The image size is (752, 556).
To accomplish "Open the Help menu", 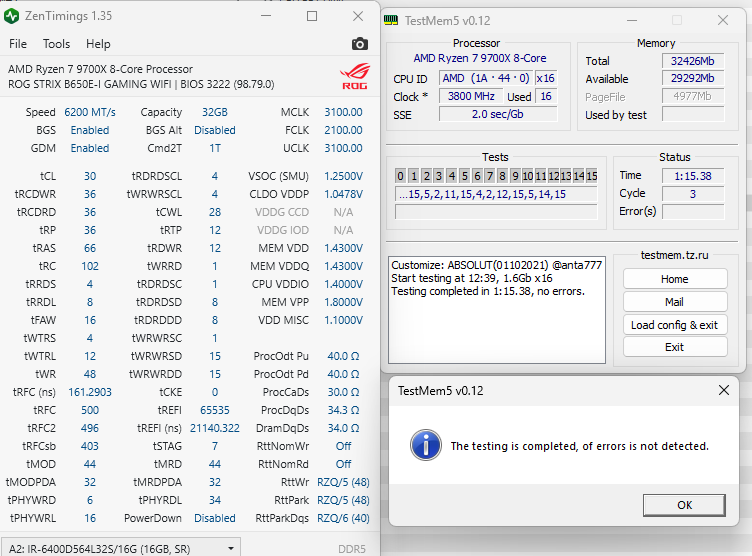I will (98, 44).
